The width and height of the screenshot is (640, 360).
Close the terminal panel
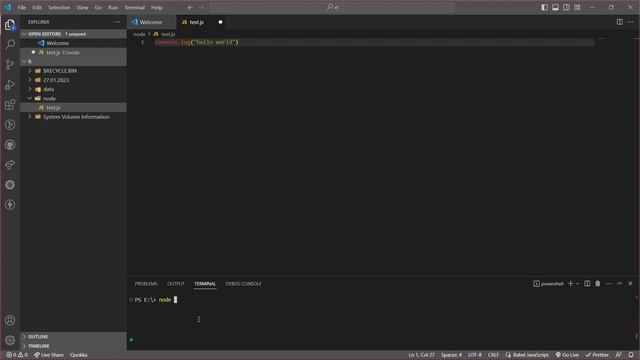tap(630, 284)
